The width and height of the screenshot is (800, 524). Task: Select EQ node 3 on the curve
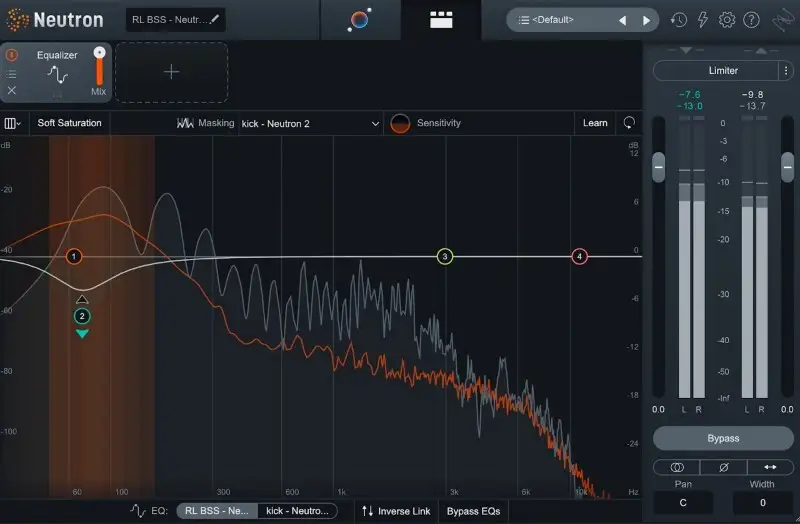445,257
